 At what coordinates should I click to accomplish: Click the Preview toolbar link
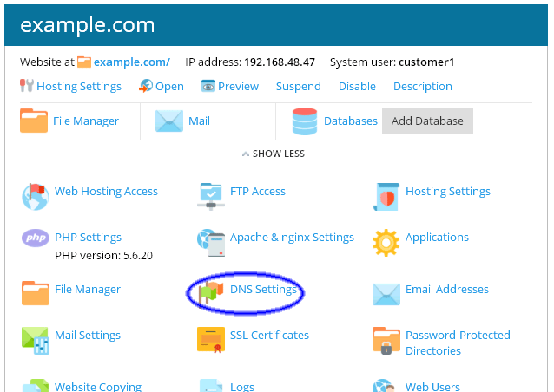(238, 87)
